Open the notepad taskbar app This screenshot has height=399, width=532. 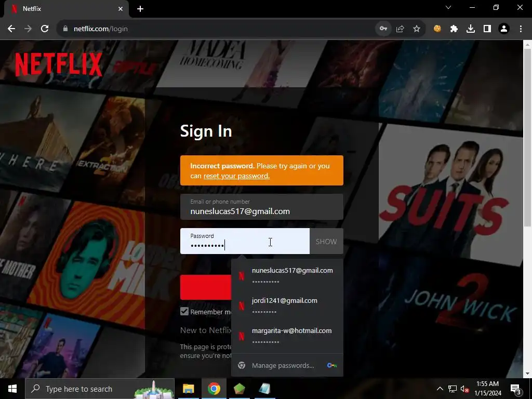(x=264, y=389)
